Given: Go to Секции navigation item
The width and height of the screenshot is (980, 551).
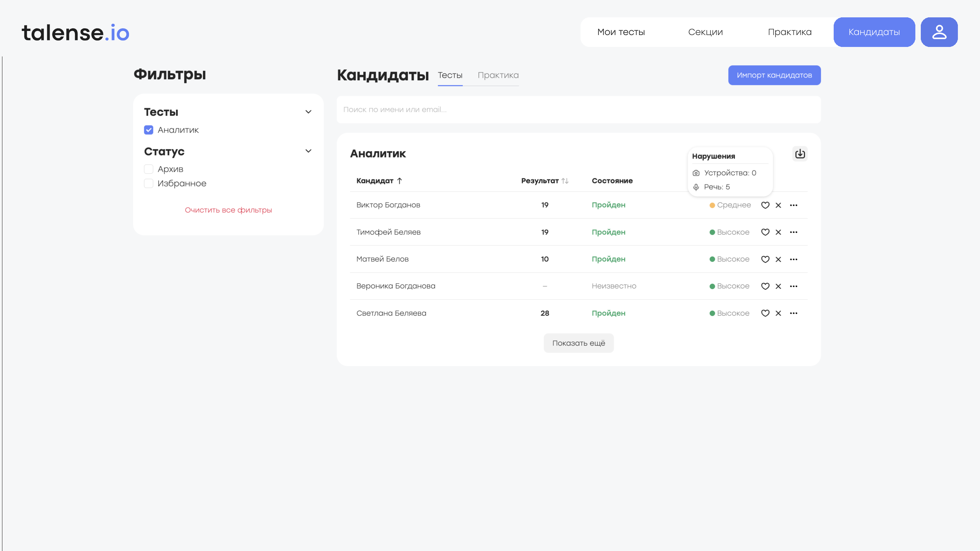Looking at the screenshot, I should [x=705, y=32].
